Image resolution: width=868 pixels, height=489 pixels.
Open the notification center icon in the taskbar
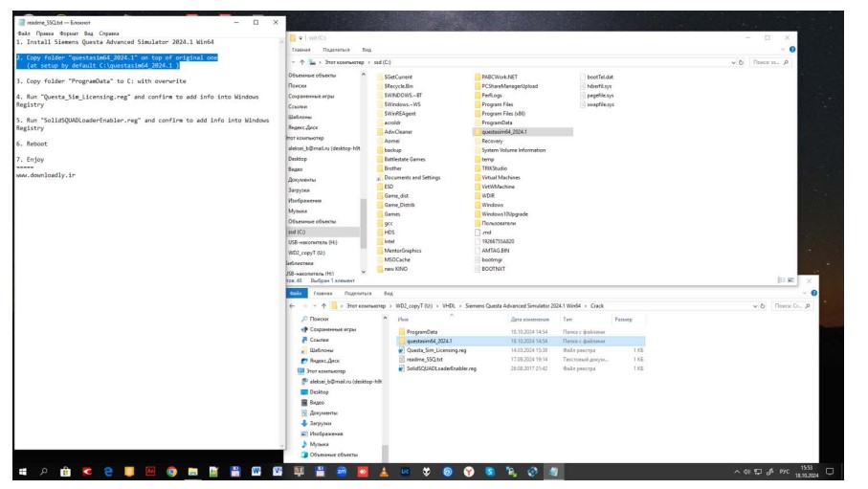[x=830, y=472]
